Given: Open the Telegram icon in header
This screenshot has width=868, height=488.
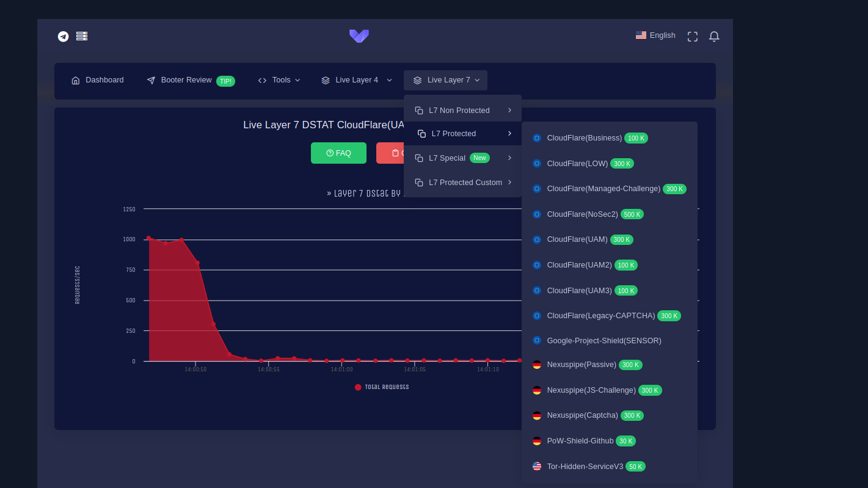Looking at the screenshot, I should pos(63,37).
